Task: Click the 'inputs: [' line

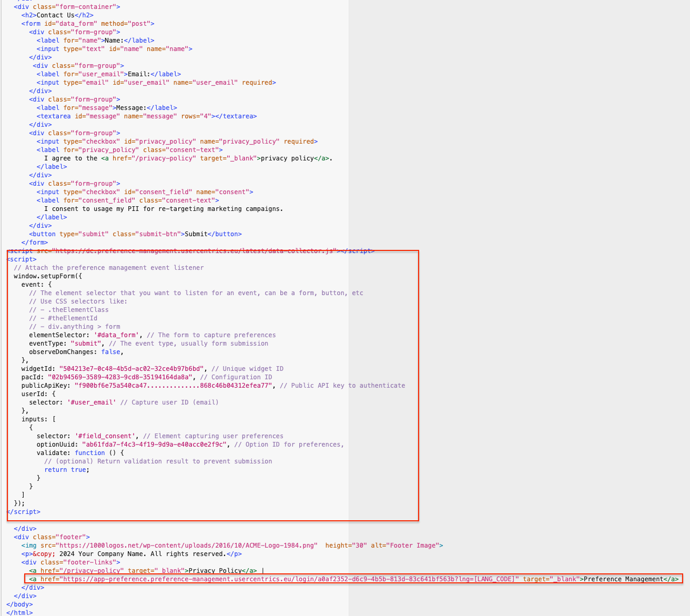Action: [x=39, y=419]
